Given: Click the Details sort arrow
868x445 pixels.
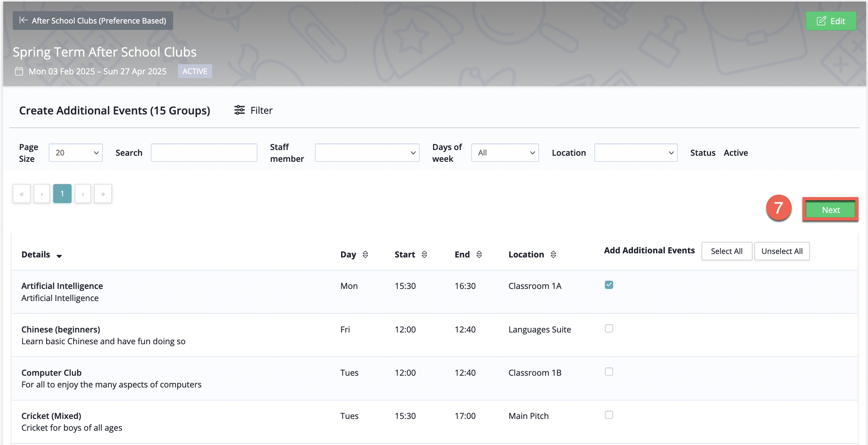Looking at the screenshot, I should tap(59, 256).
